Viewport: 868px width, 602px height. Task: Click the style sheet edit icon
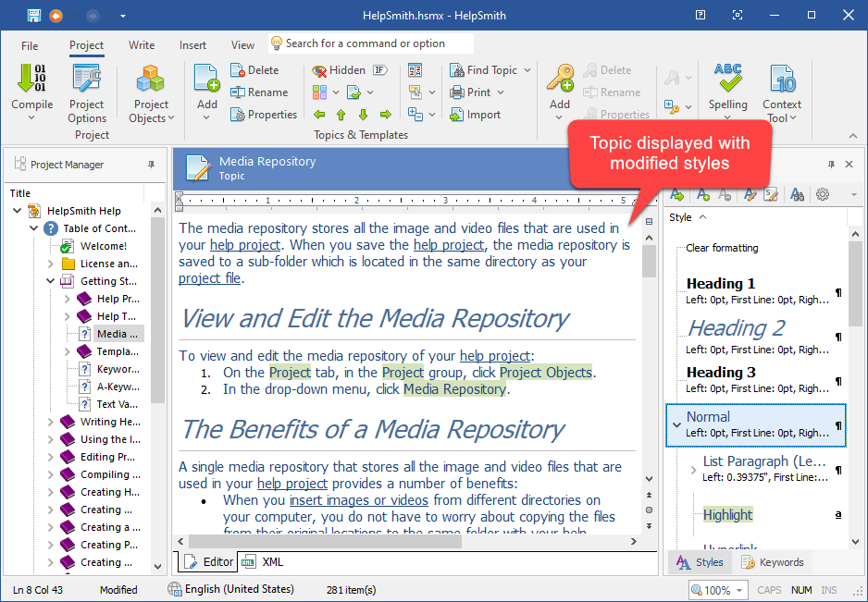click(771, 194)
